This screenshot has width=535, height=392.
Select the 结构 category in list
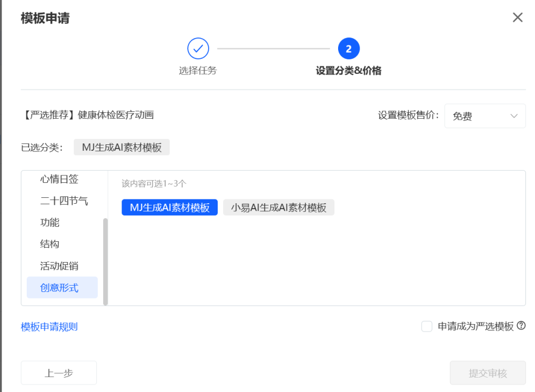pos(50,244)
